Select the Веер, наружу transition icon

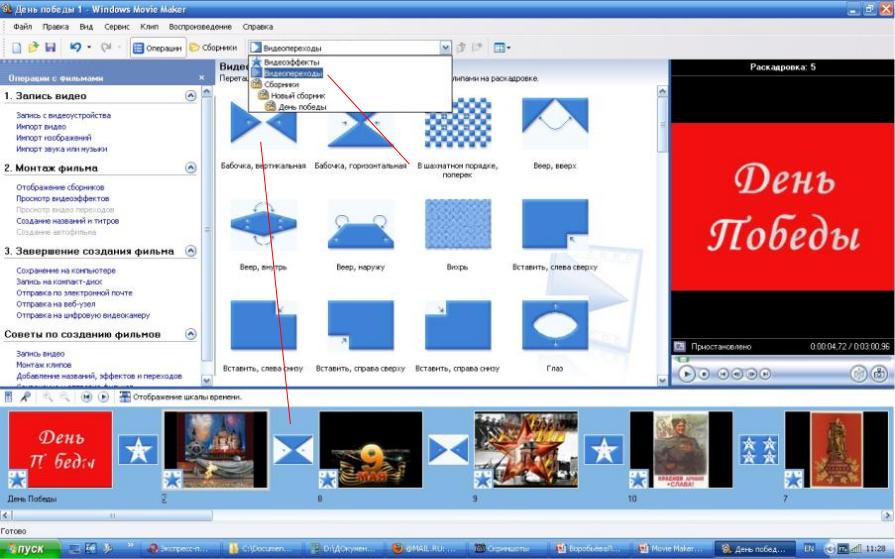(360, 224)
